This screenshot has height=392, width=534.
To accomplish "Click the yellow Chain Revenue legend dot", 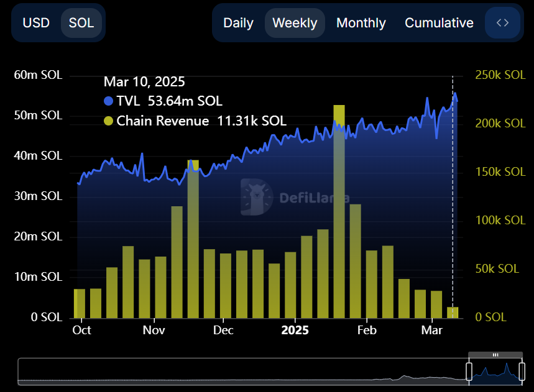I will point(108,121).
